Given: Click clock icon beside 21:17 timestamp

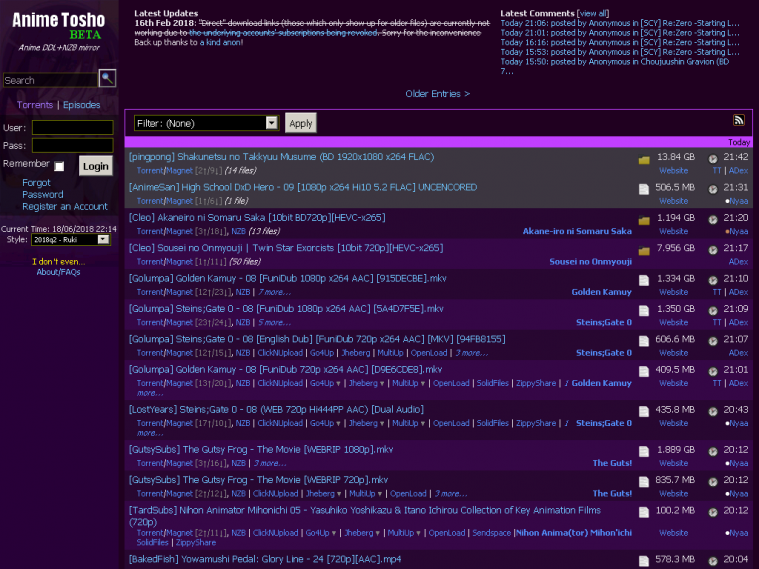Looking at the screenshot, I should [713, 250].
